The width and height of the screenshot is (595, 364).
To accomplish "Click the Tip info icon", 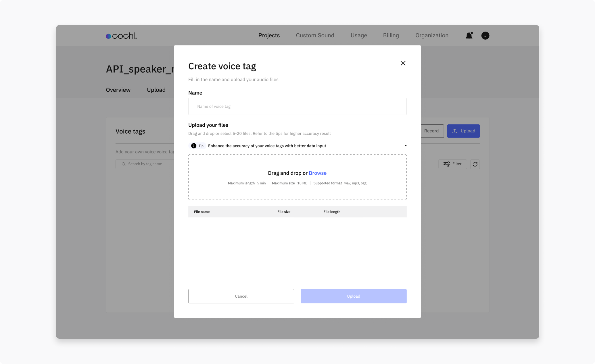I will tap(194, 146).
